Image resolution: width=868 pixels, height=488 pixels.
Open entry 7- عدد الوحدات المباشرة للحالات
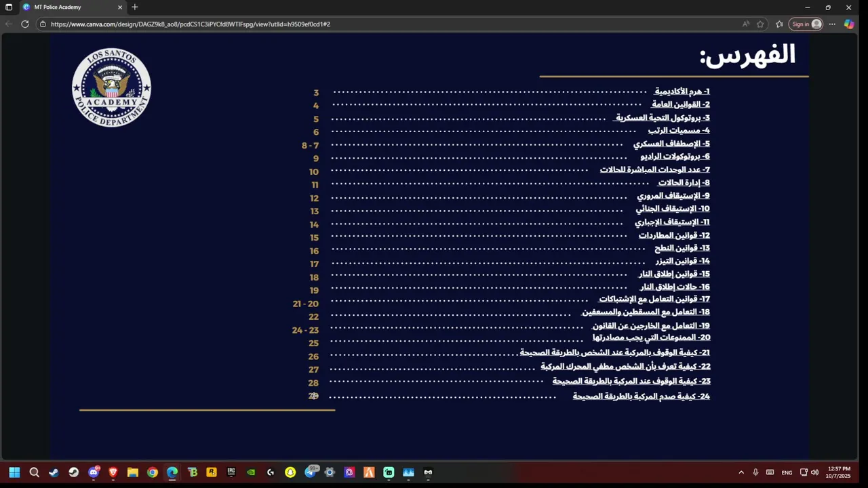click(655, 169)
